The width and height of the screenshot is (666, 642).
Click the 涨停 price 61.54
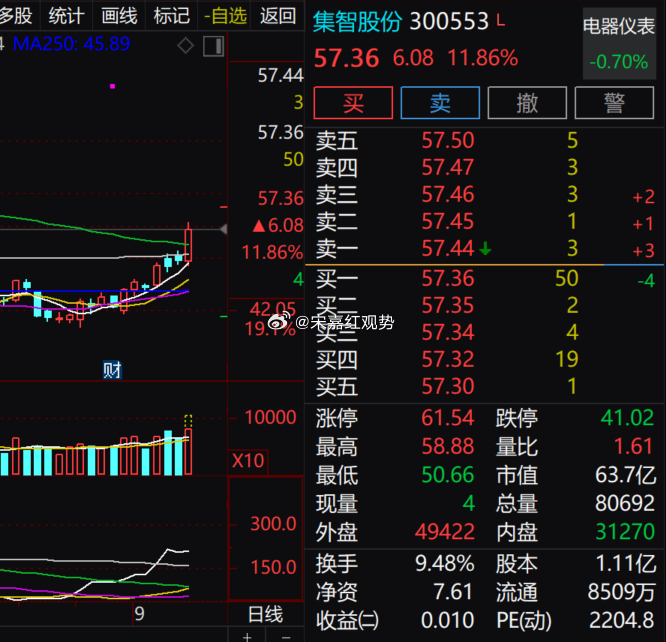448,418
